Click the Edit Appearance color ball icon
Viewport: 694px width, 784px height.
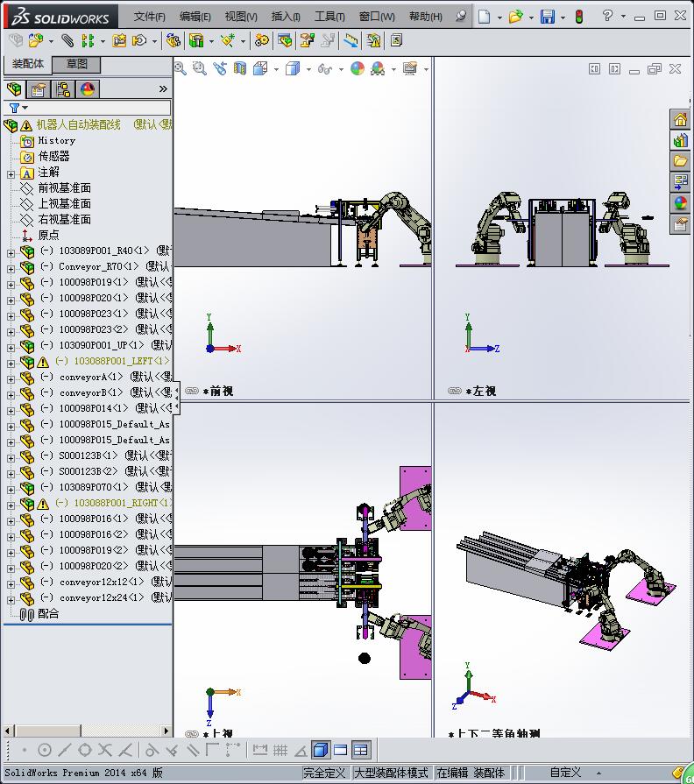[358, 68]
